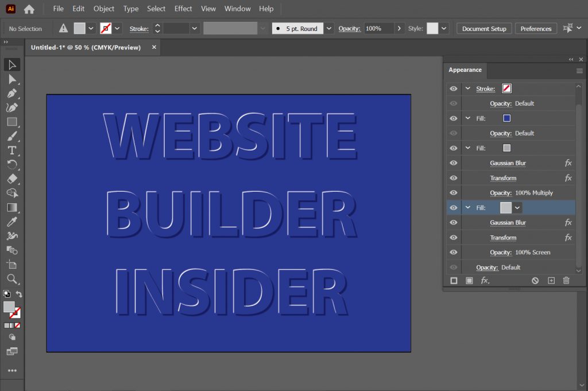This screenshot has height=391, width=588.
Task: Toggle visibility of the first Gaussian Blur effect
Action: point(453,162)
